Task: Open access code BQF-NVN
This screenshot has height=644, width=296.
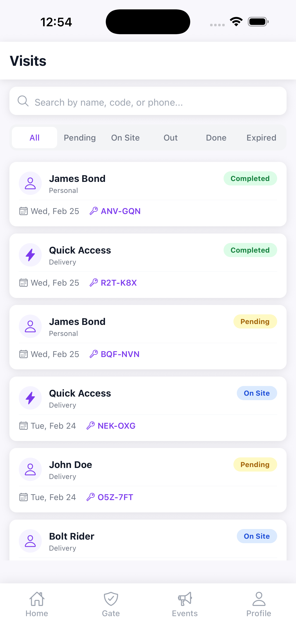Action: pos(120,354)
